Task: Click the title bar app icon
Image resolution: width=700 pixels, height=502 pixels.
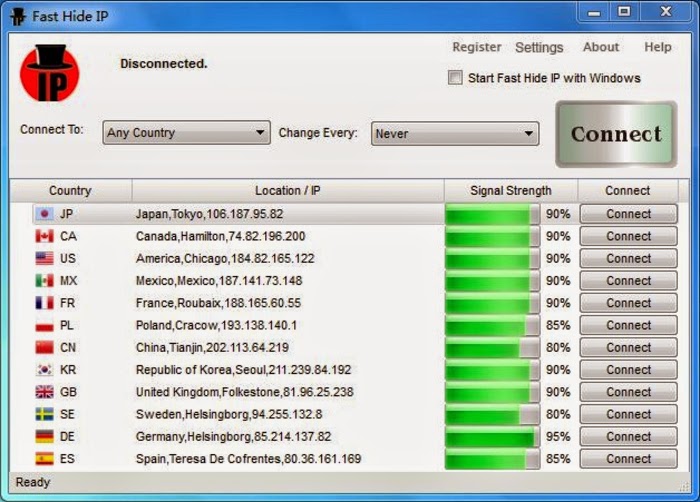Action: (x=18, y=17)
